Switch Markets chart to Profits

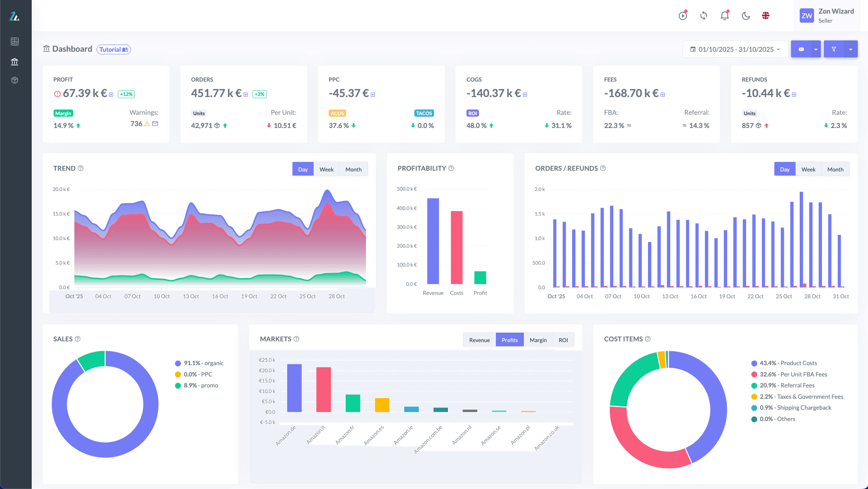pyautogui.click(x=509, y=340)
